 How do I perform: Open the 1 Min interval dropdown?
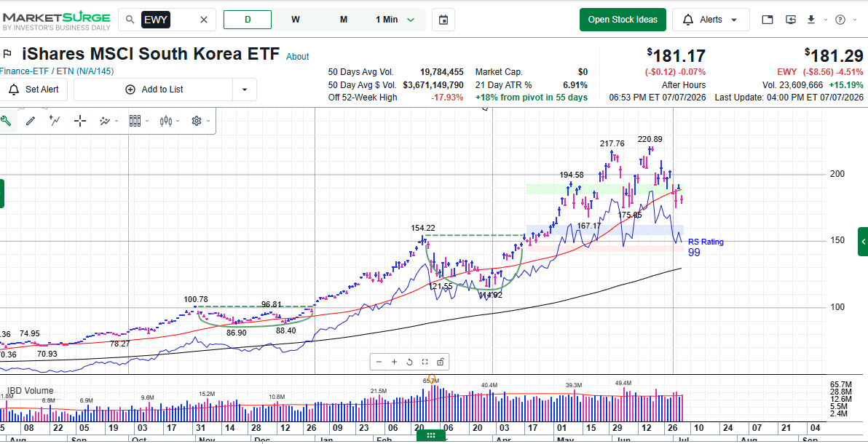click(395, 20)
